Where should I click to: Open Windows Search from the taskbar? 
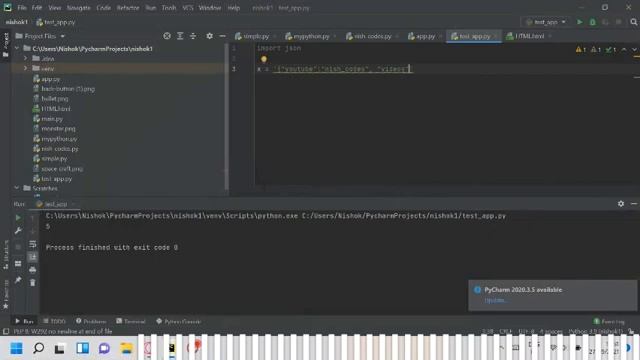coord(38,348)
